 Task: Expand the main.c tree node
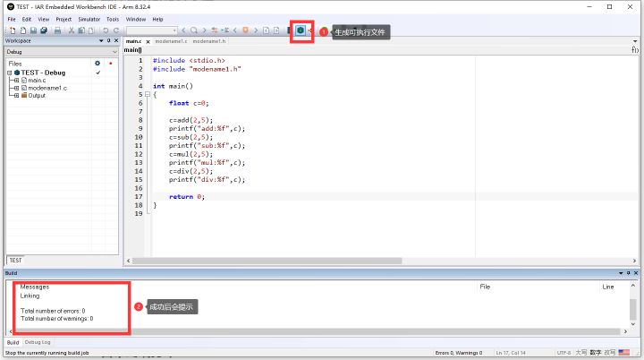[16, 81]
